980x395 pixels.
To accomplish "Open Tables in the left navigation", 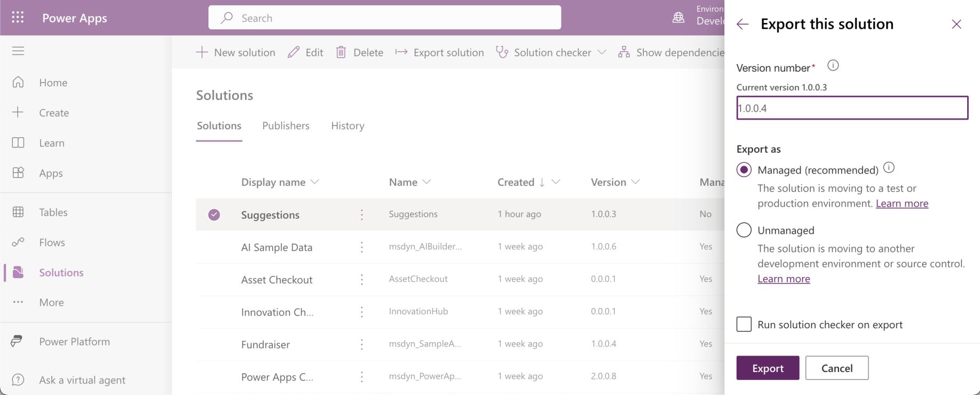I will (53, 212).
